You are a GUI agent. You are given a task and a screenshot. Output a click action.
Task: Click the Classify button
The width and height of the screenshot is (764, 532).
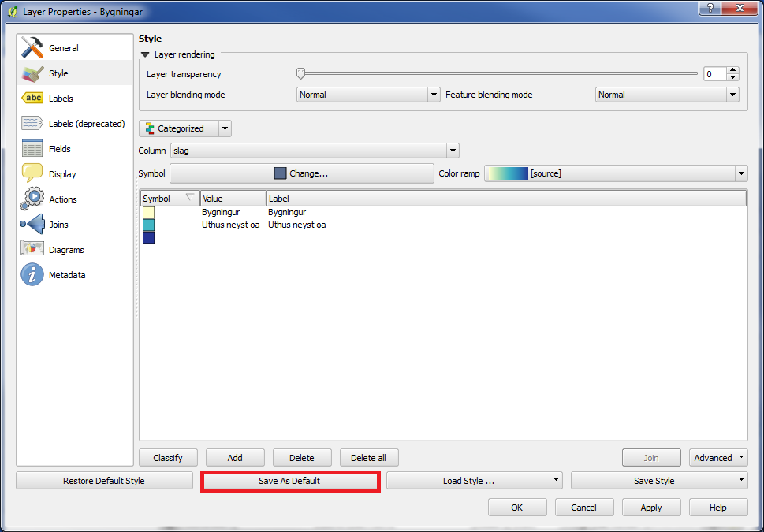coord(168,457)
